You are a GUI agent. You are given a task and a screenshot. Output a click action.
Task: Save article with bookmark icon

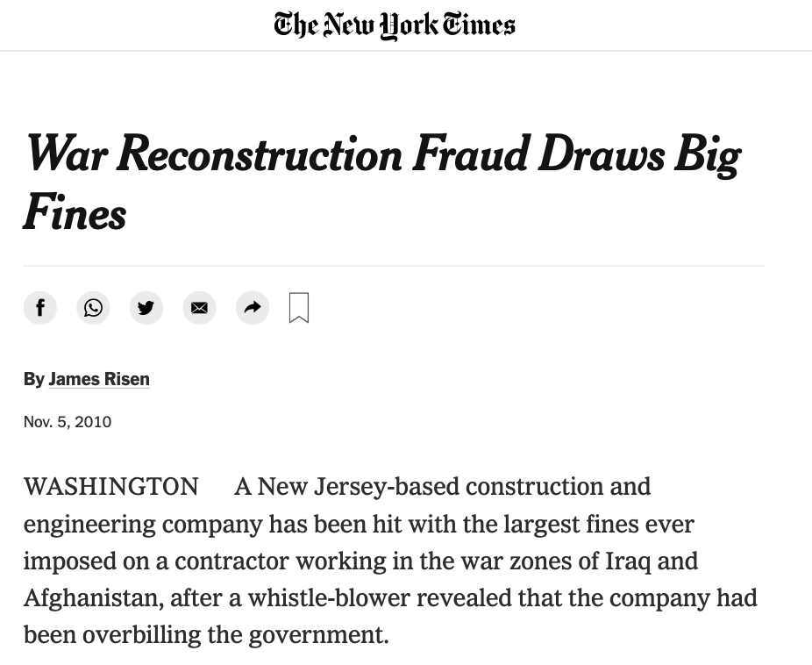pyautogui.click(x=299, y=308)
